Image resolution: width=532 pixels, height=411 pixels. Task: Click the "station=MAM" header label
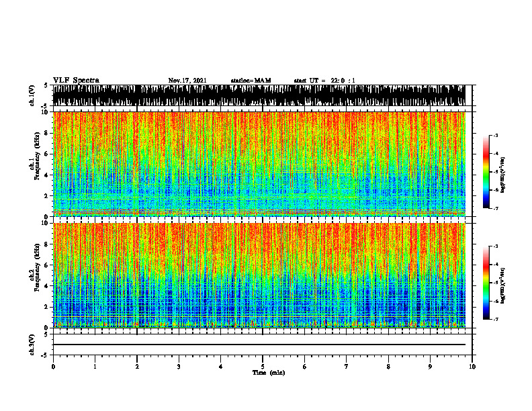[x=251, y=81]
